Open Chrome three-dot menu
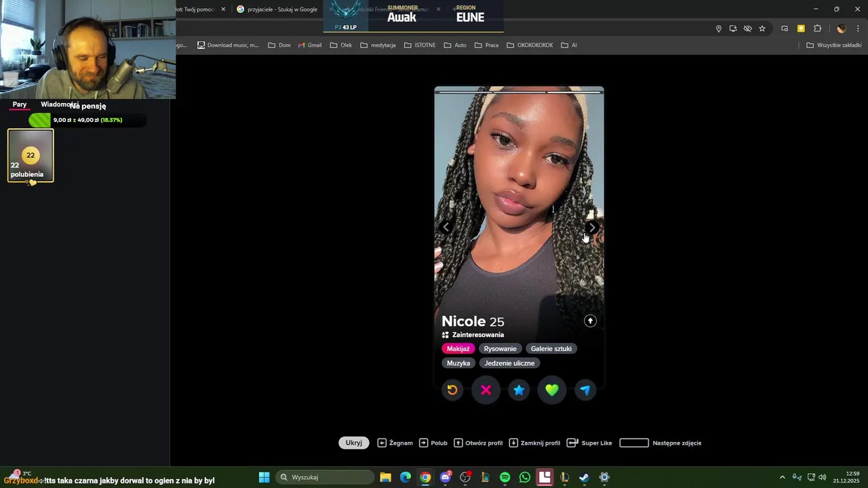This screenshot has height=488, width=868. 858,28
